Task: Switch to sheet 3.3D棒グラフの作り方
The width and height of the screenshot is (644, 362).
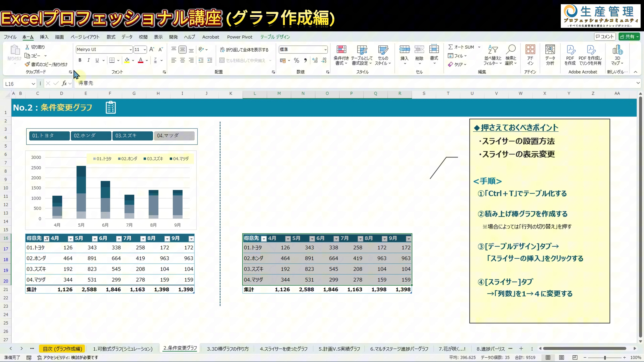Action: [x=228, y=349]
